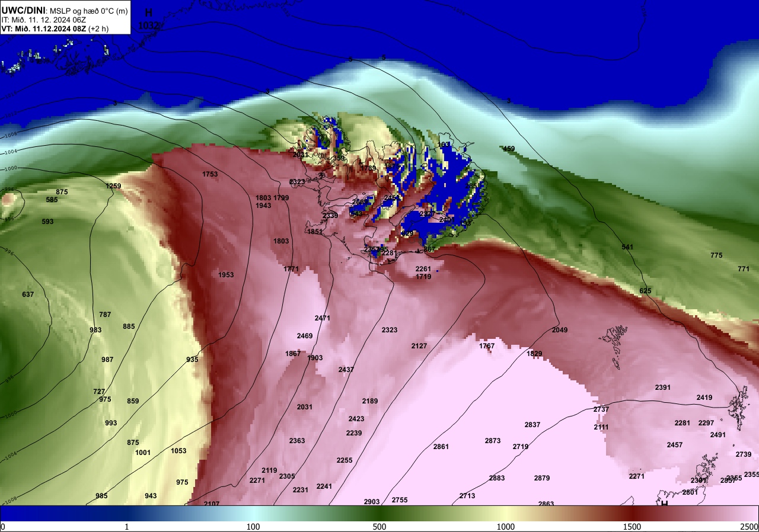Click the height value 2879

pos(542,478)
